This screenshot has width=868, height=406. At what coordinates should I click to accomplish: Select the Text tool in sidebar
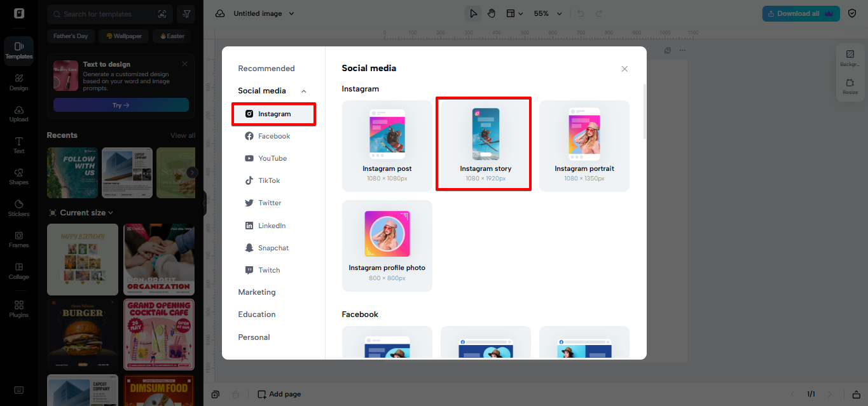19,145
